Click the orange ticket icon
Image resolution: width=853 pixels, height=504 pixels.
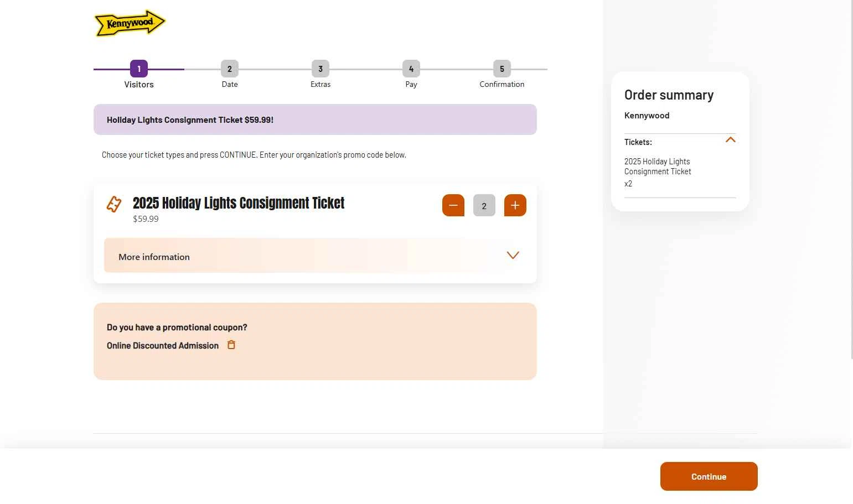114,204
